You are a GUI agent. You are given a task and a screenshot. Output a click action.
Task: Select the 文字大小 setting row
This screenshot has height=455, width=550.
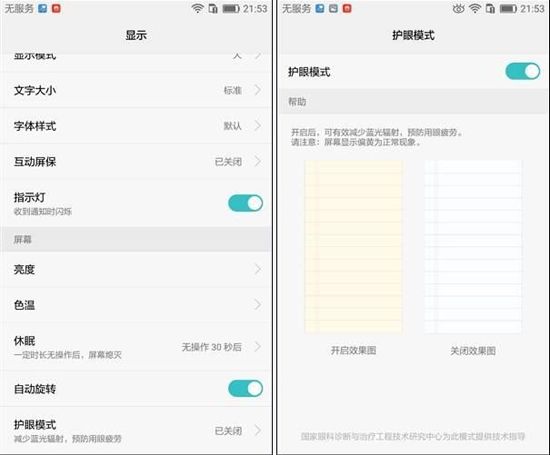click(x=136, y=90)
